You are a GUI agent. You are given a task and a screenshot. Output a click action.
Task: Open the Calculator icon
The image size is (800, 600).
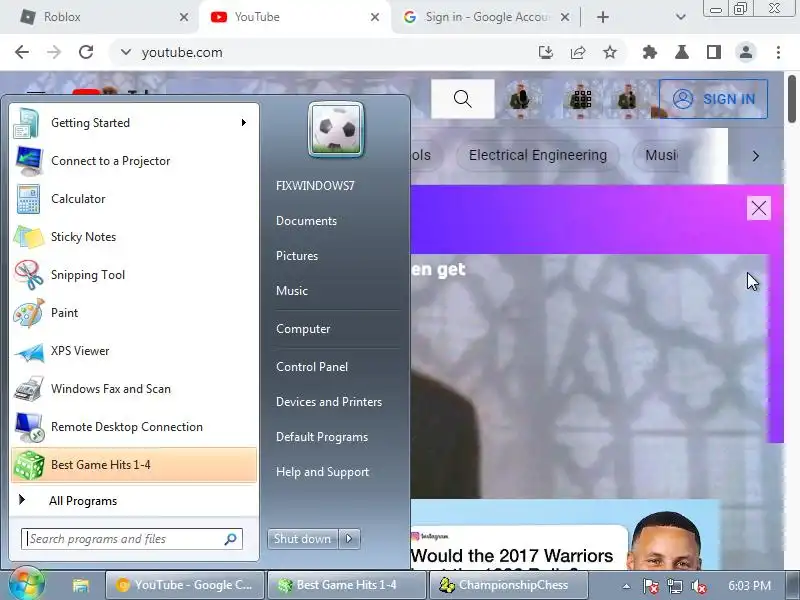click(28, 199)
